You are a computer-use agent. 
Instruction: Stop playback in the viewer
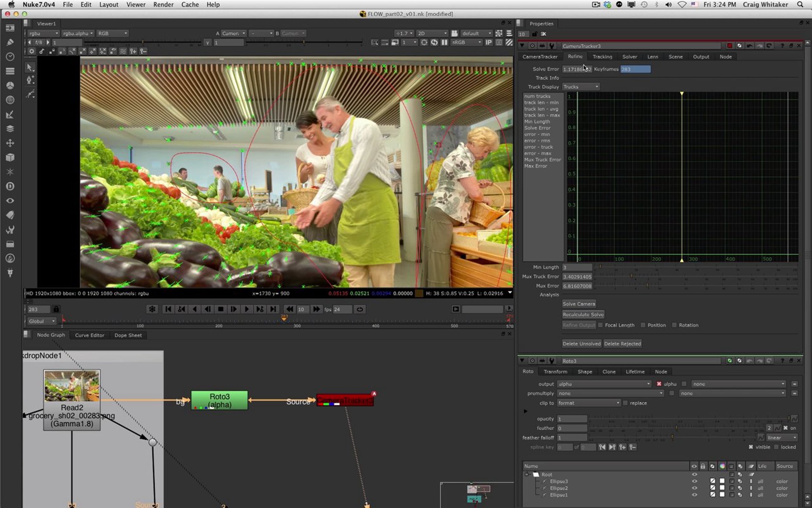point(221,309)
